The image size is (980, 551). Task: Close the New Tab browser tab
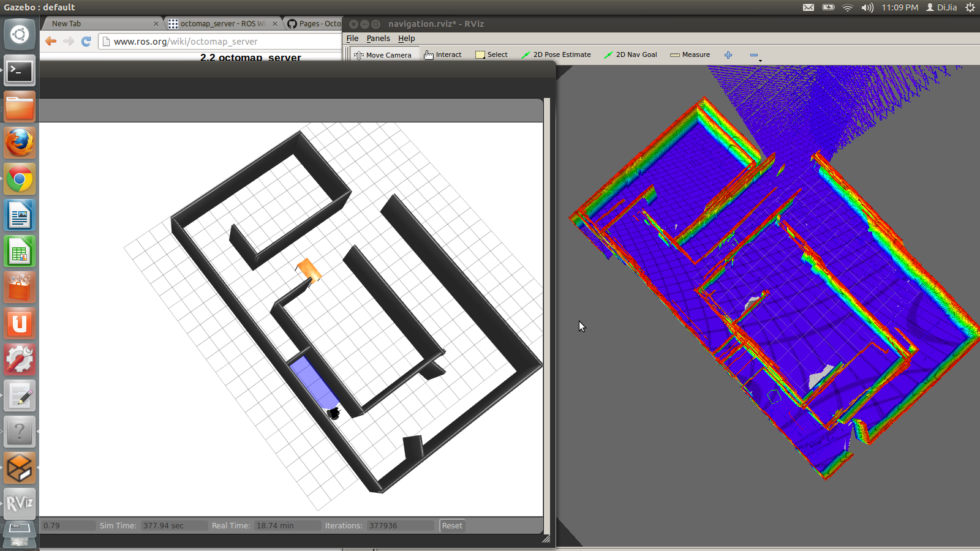(156, 24)
